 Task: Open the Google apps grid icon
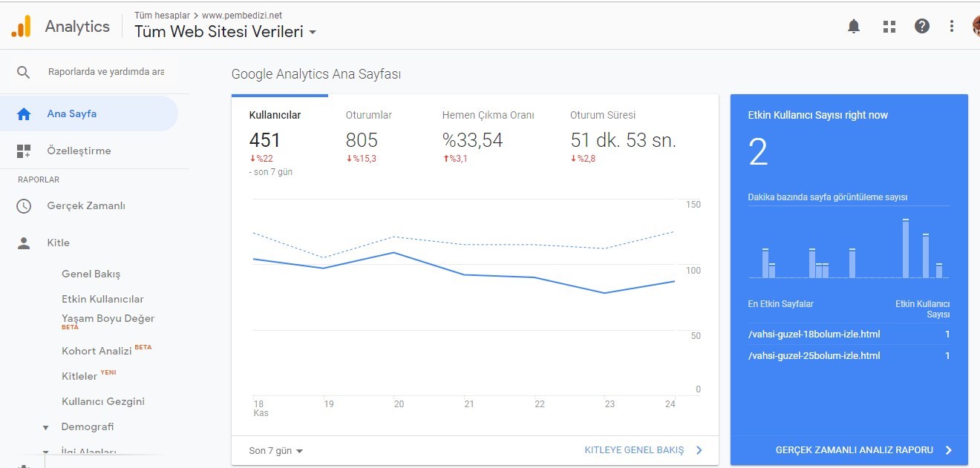889,27
